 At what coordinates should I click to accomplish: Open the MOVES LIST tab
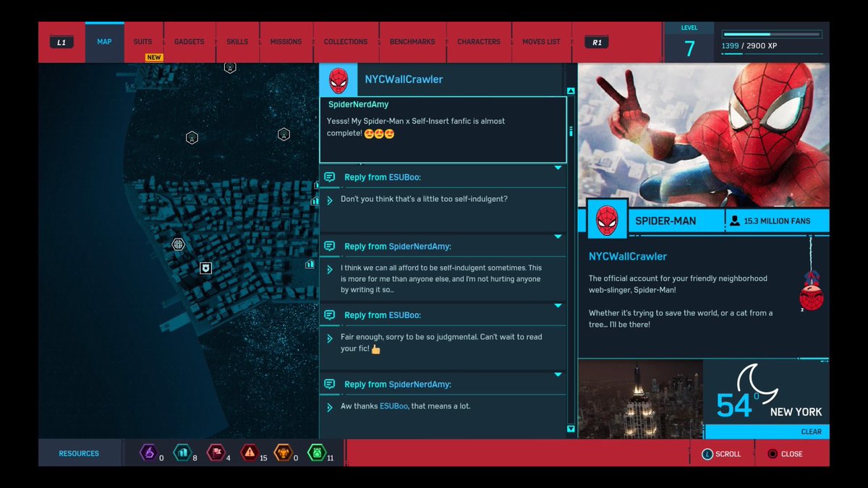[x=541, y=42]
